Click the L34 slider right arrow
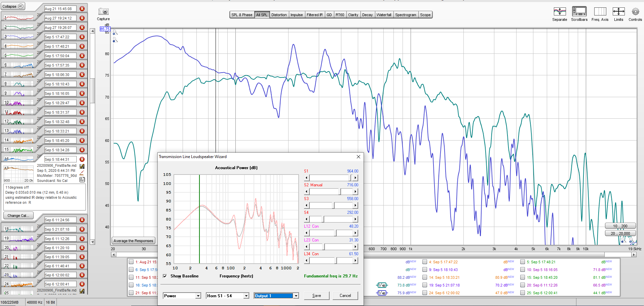 pos(355,260)
